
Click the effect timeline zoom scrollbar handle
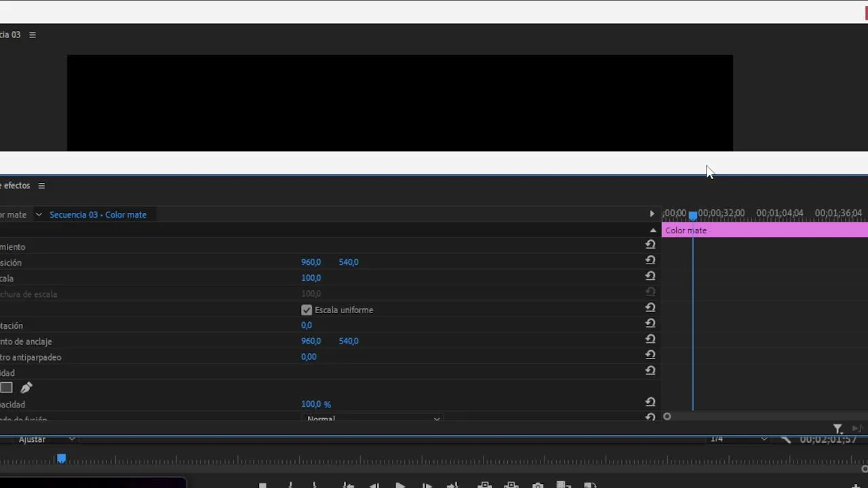(x=667, y=417)
